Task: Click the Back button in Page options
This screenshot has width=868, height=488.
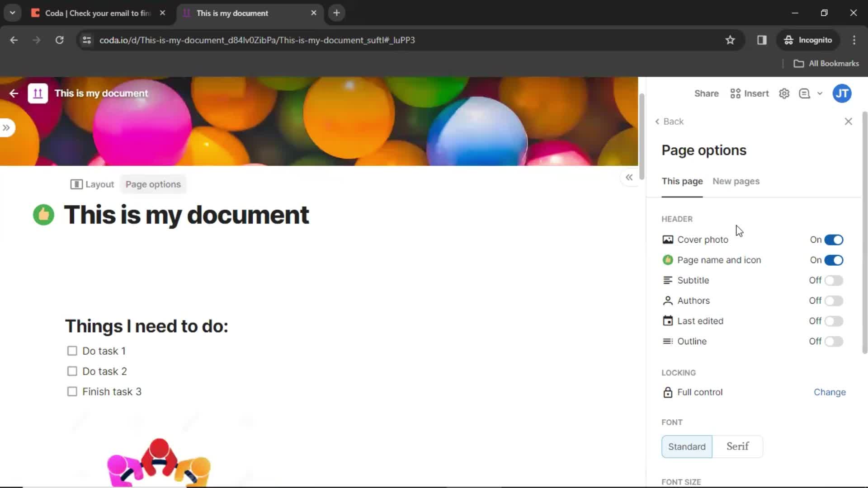Action: point(669,121)
